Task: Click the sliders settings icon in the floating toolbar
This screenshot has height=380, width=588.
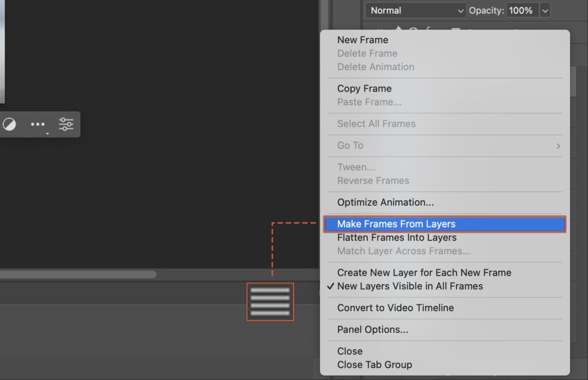Action: click(66, 124)
